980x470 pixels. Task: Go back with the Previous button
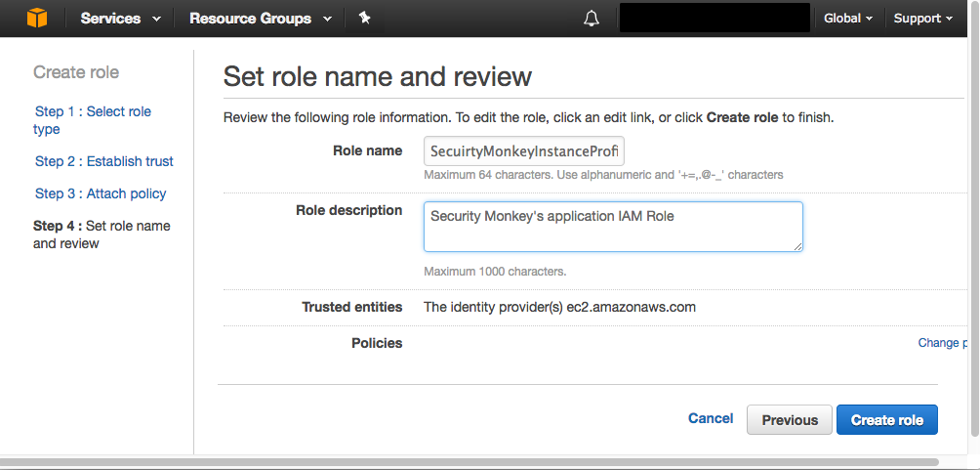click(x=790, y=420)
